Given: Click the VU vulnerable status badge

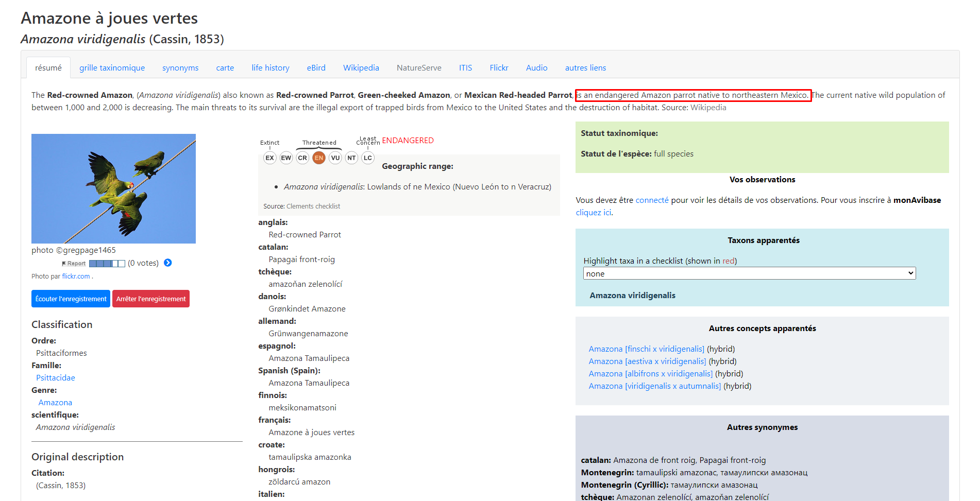Looking at the screenshot, I should pos(335,158).
